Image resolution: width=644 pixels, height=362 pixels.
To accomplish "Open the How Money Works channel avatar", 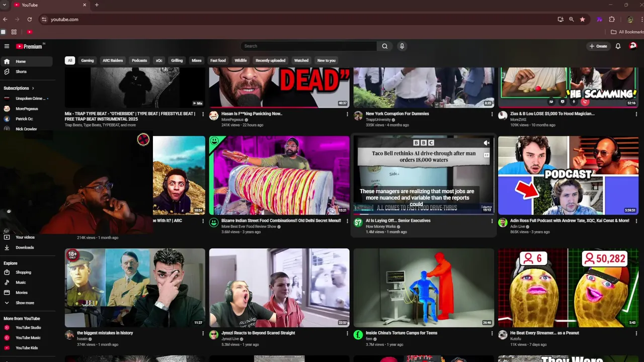I will (x=358, y=223).
